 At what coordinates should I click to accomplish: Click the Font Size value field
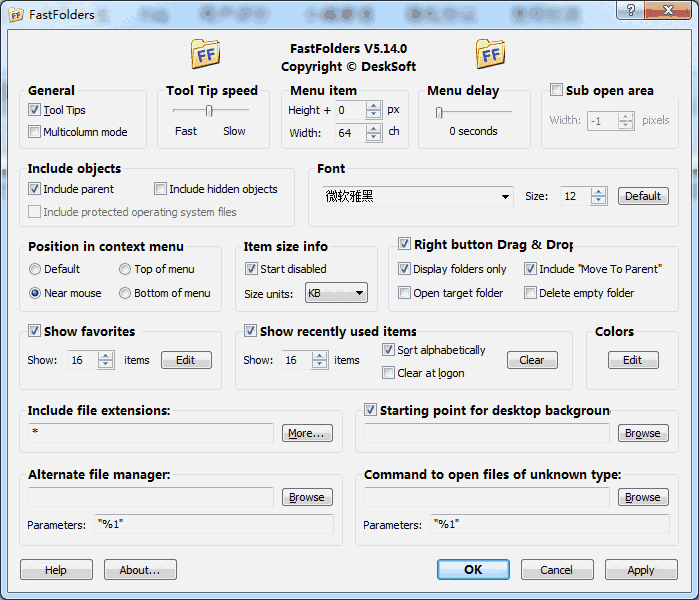pyautogui.click(x=576, y=196)
